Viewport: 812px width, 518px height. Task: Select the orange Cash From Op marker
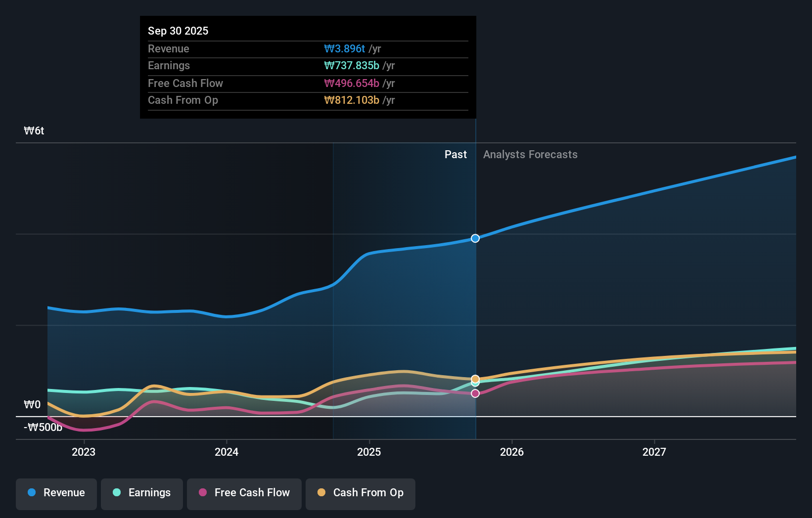pos(475,378)
